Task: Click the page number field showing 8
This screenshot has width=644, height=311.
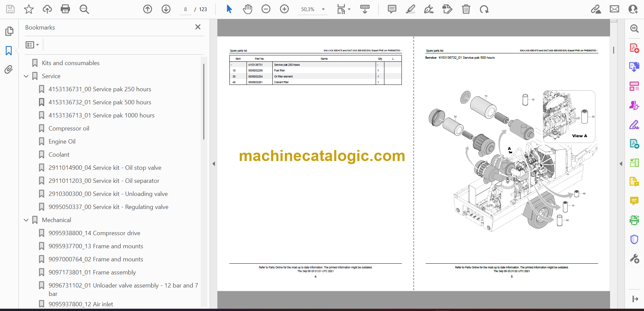Action: point(185,9)
